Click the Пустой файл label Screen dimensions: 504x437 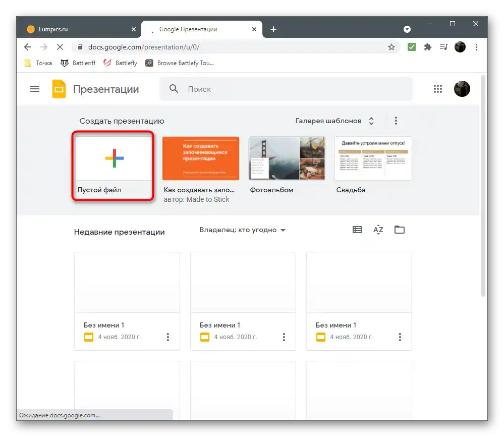(x=99, y=190)
